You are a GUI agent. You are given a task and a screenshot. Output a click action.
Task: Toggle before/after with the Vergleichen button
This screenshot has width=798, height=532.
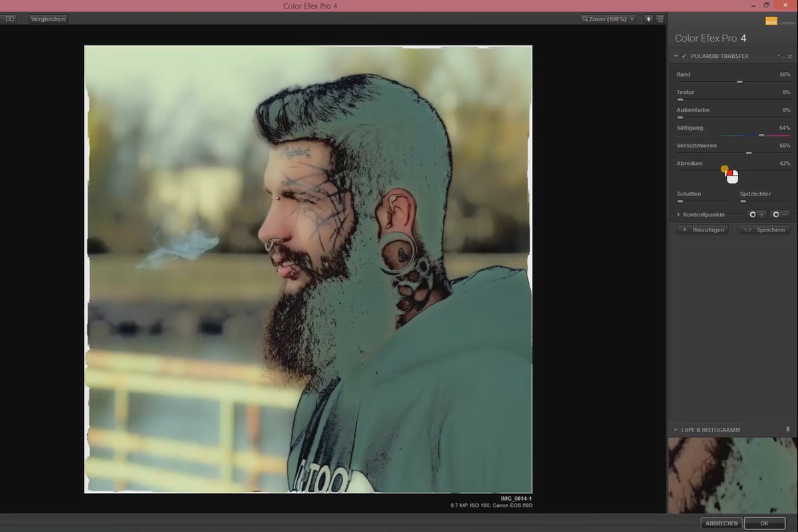pos(47,19)
